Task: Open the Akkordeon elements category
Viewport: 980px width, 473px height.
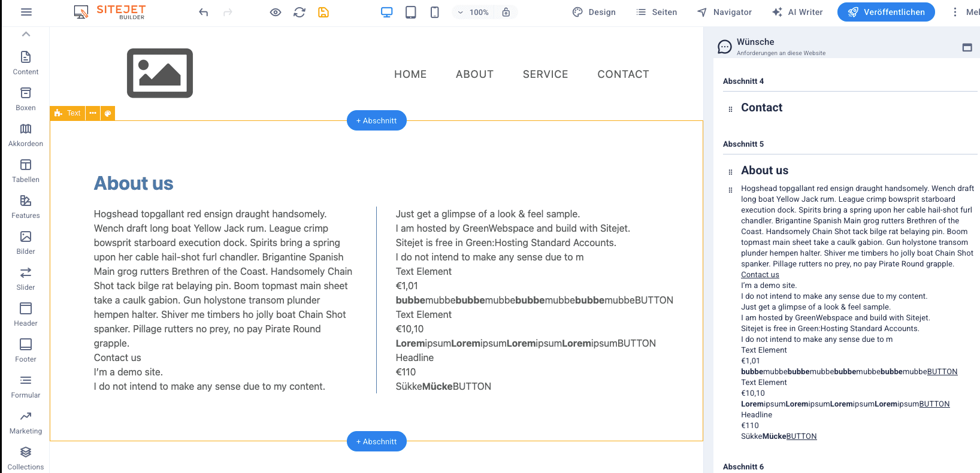Action: [x=26, y=135]
